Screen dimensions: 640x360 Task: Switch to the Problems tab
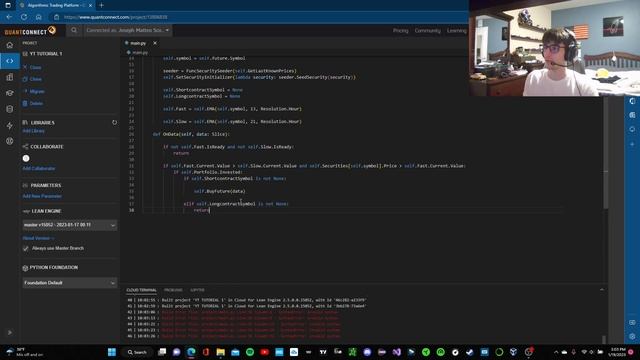[x=173, y=290]
